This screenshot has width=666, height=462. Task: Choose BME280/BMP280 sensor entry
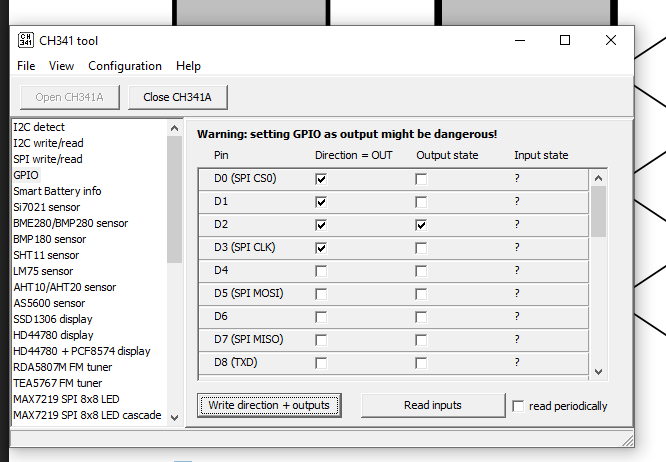pyautogui.click(x=70, y=223)
